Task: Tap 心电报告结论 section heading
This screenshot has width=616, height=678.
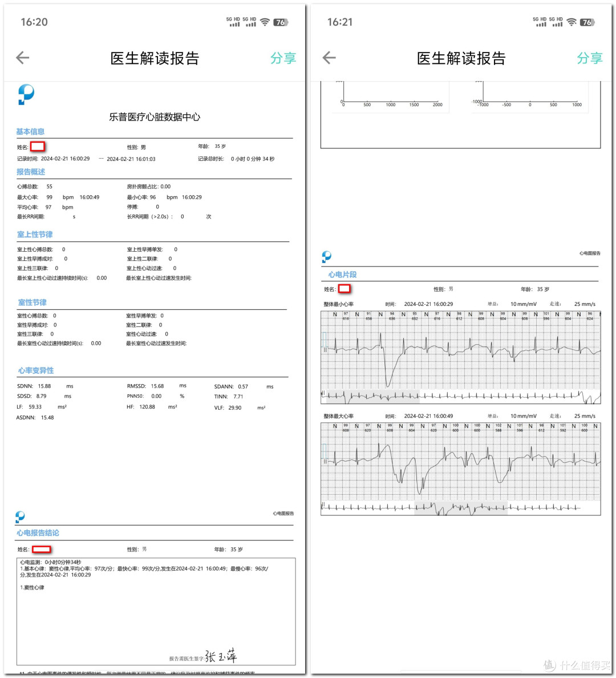Action: pyautogui.click(x=38, y=532)
